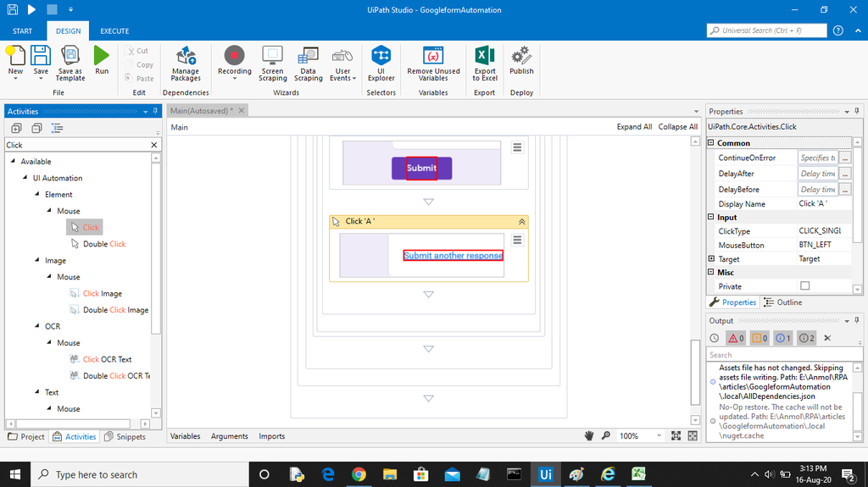The image size is (868, 487).
Task: Toggle trace messages filter in Output
Action: coord(807,338)
